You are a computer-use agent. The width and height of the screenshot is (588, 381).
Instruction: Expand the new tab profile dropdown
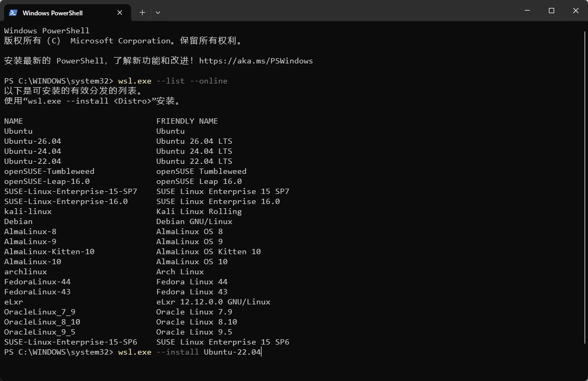(x=158, y=12)
